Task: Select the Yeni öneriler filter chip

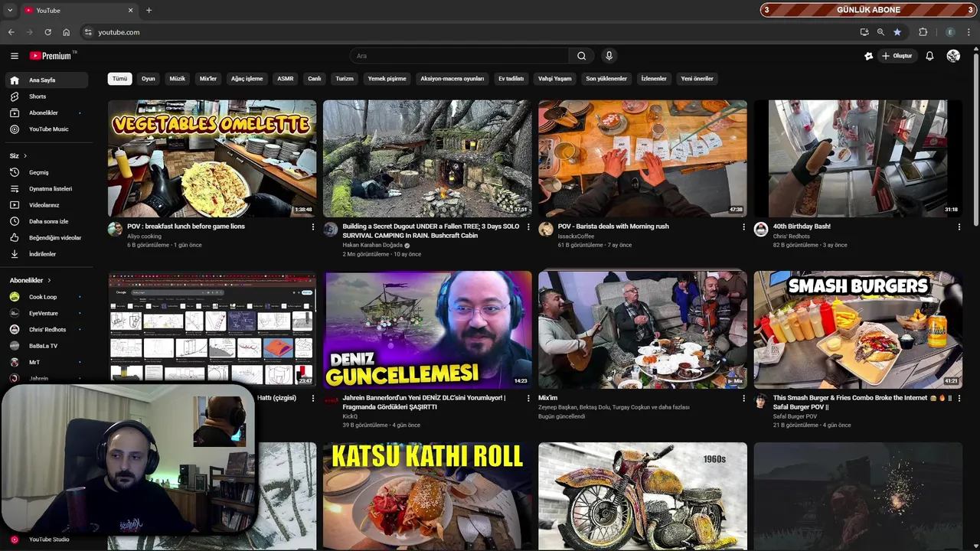Action: 697,79
